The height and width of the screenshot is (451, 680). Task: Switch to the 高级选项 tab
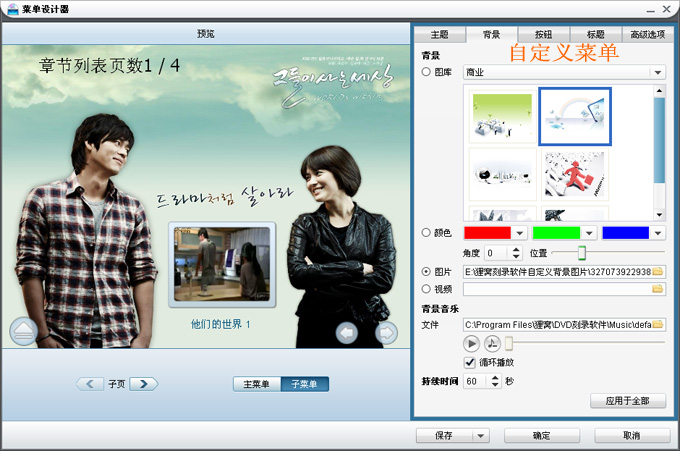pyautogui.click(x=647, y=35)
